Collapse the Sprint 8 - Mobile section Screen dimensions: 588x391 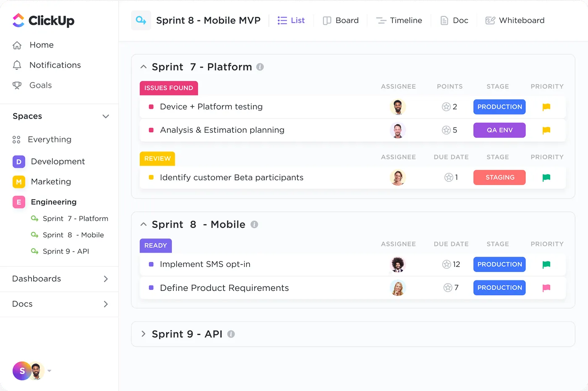pos(143,224)
